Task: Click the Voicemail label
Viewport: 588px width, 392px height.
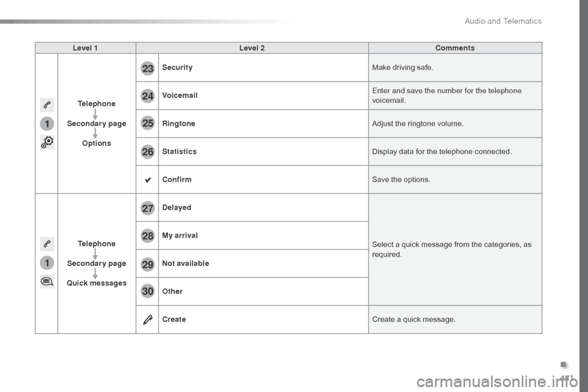Action: [179, 96]
